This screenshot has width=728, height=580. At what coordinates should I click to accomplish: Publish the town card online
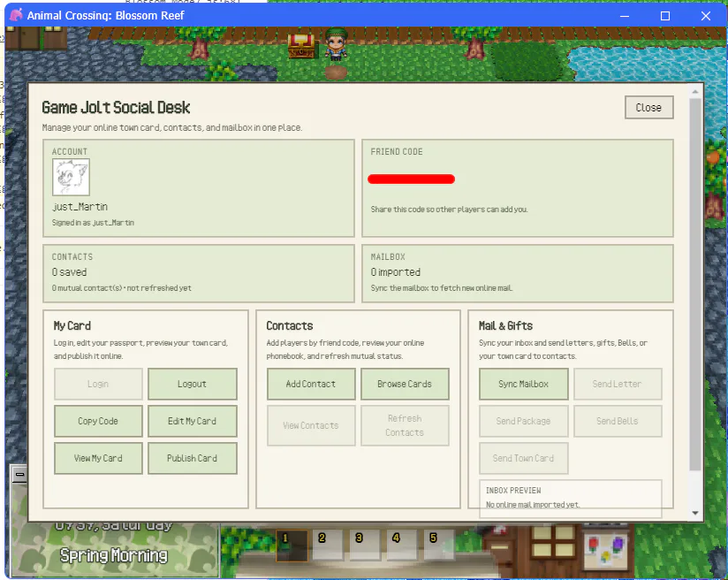tap(193, 458)
